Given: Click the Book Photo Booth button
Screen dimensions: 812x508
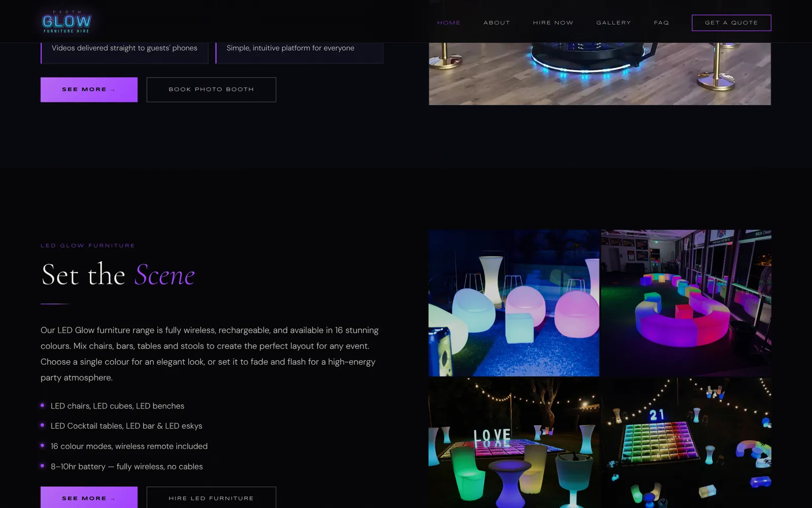Looking at the screenshot, I should point(211,89).
